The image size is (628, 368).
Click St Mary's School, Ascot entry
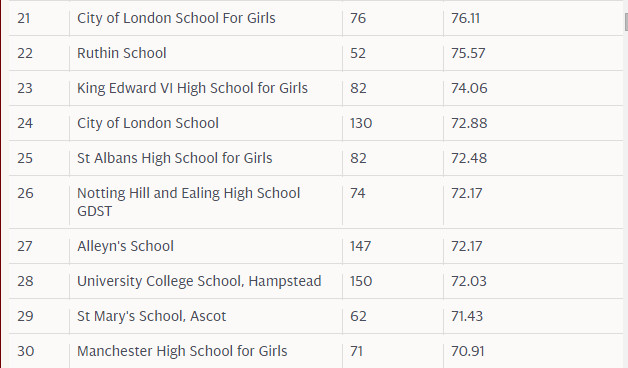151,316
